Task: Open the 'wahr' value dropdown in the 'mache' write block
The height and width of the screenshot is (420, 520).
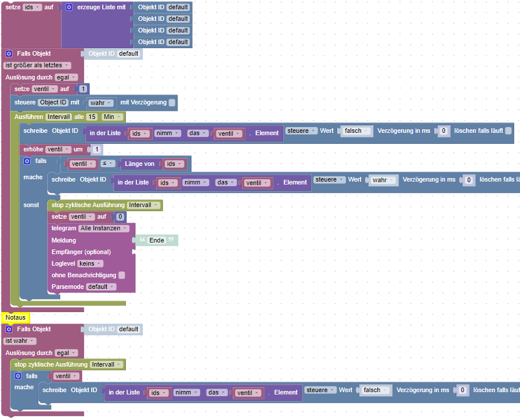Action: [382, 180]
